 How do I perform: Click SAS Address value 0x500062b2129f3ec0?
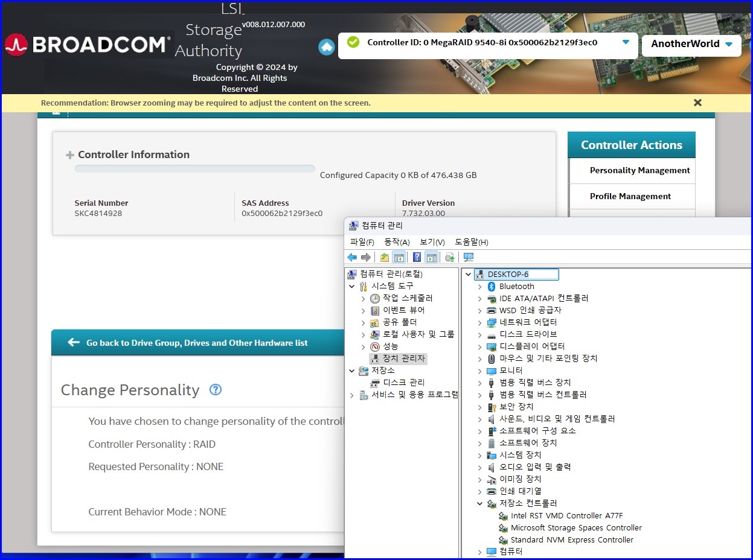click(282, 214)
